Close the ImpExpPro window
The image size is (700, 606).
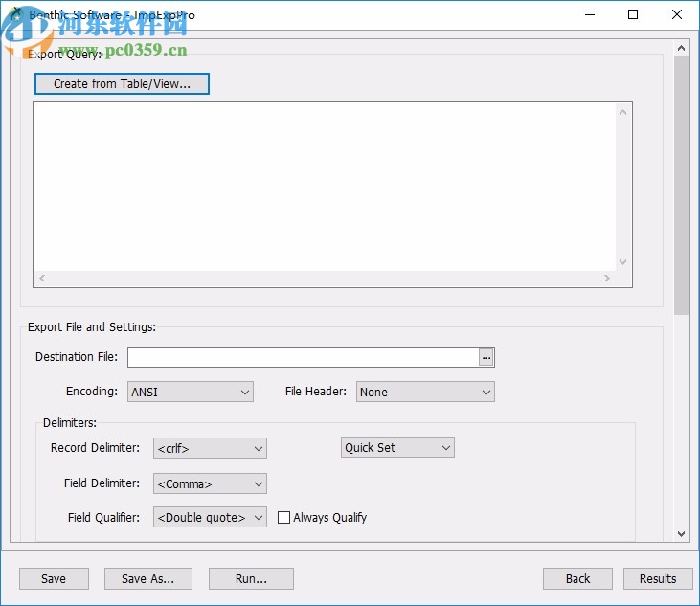click(x=677, y=14)
